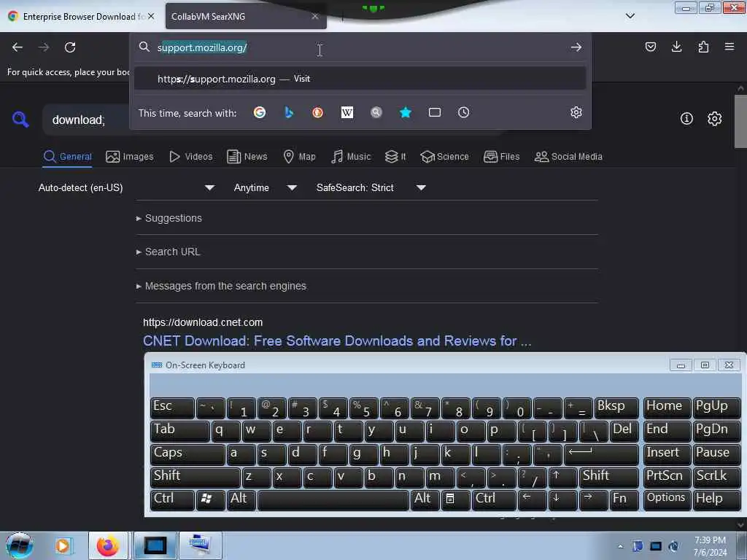The image size is (747, 560).
Task: Toggle the Fn key on On-Screen Keyboard
Action: click(624, 500)
